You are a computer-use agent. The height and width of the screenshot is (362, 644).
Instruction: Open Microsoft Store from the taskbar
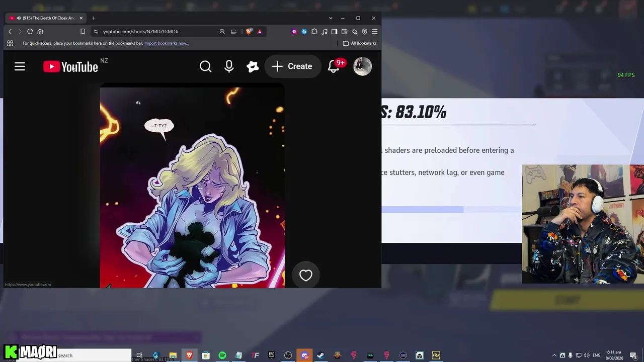(x=206, y=355)
